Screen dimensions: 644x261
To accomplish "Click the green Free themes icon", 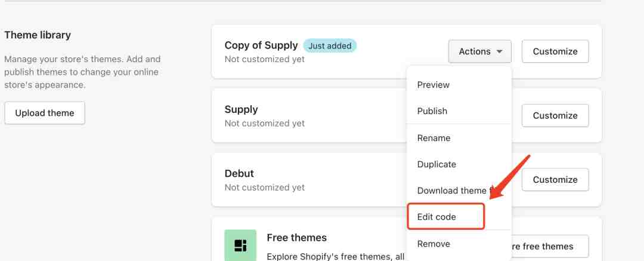I will pyautogui.click(x=240, y=245).
